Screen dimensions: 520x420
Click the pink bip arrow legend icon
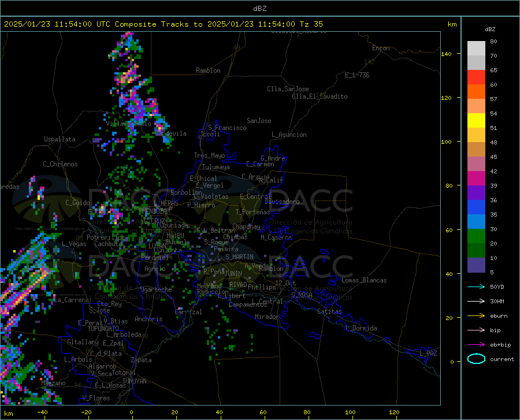pos(476,330)
